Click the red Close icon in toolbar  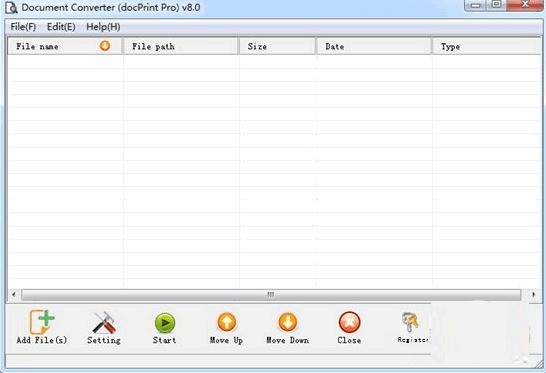(x=349, y=322)
